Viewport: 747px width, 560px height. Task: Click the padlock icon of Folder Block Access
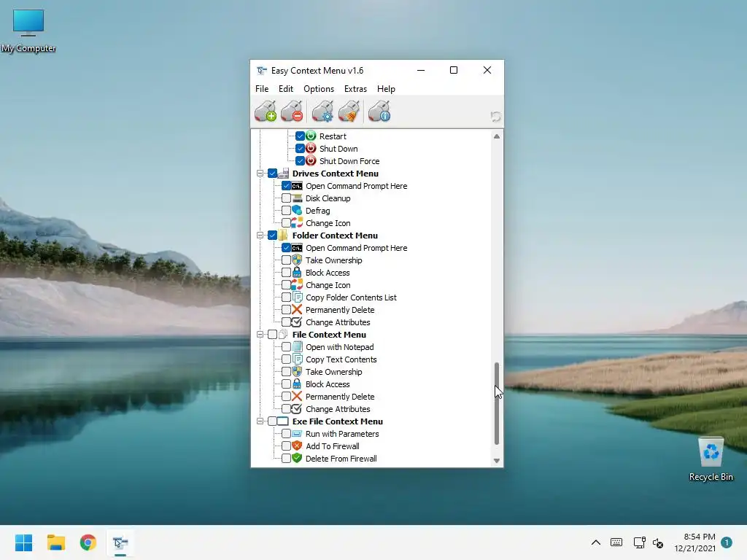point(298,272)
